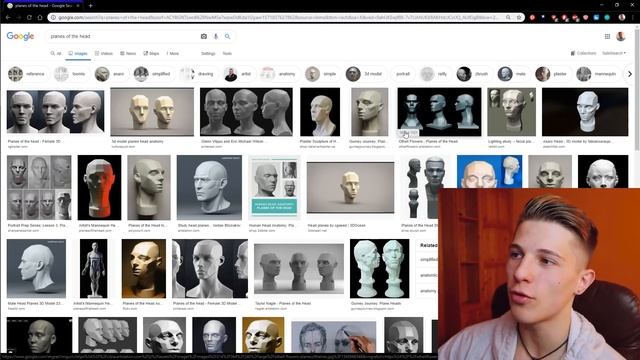Close the 'planes of the head' browser tab
Image resolution: width=640 pixels, height=360 pixels.
tap(78, 6)
